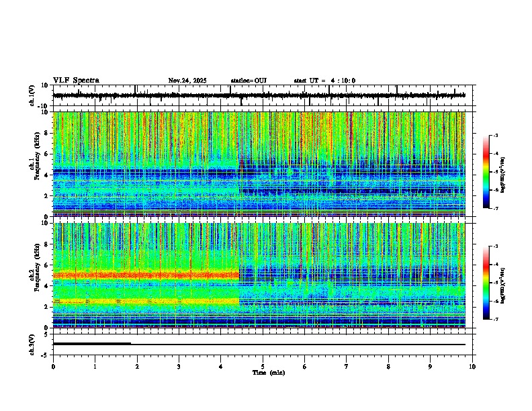Click the ch.2 red band near 5 kHz
Viewport: 532px width, 411px height.
[x=146, y=275]
